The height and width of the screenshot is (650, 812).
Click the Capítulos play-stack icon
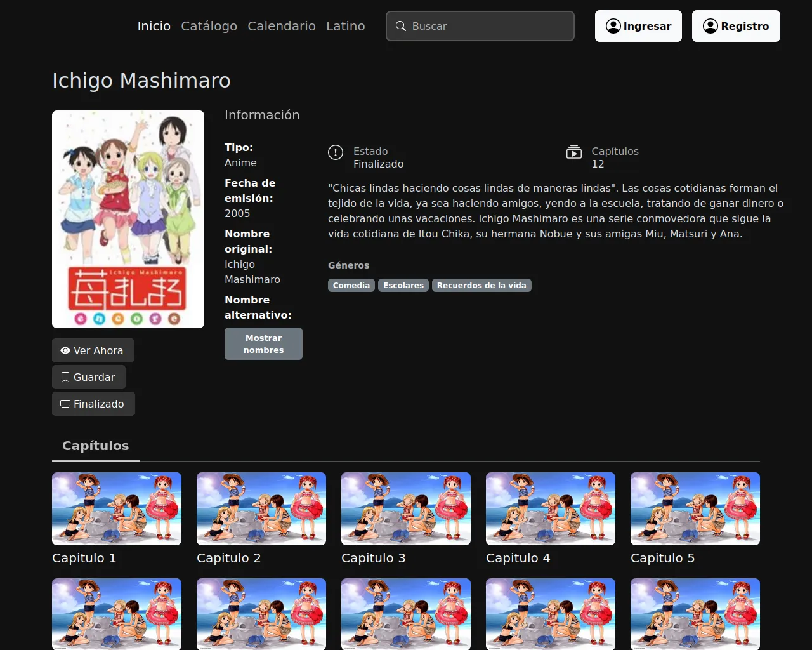[x=573, y=152]
